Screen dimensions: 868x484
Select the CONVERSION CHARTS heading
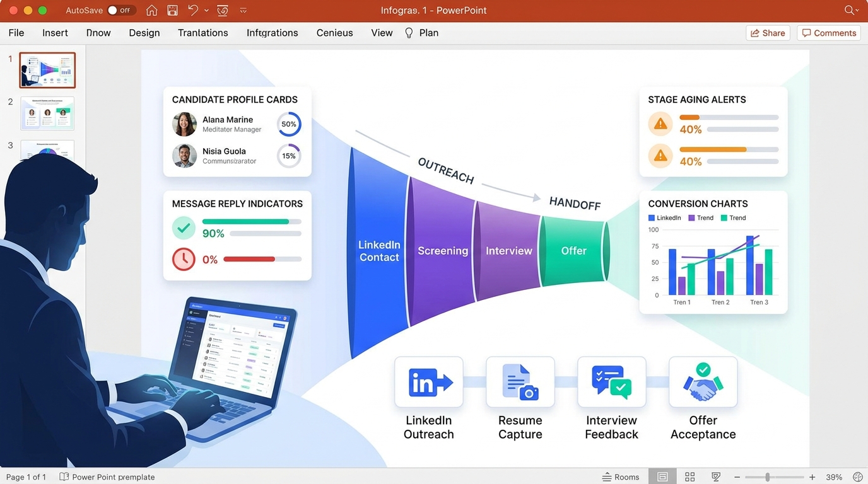(x=698, y=204)
